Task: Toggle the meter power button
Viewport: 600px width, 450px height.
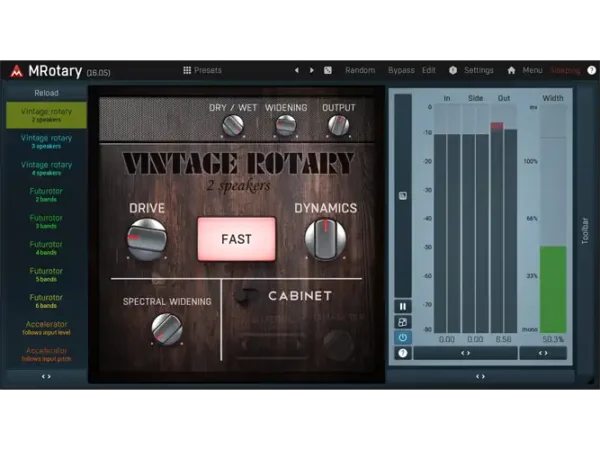Action: (x=403, y=338)
